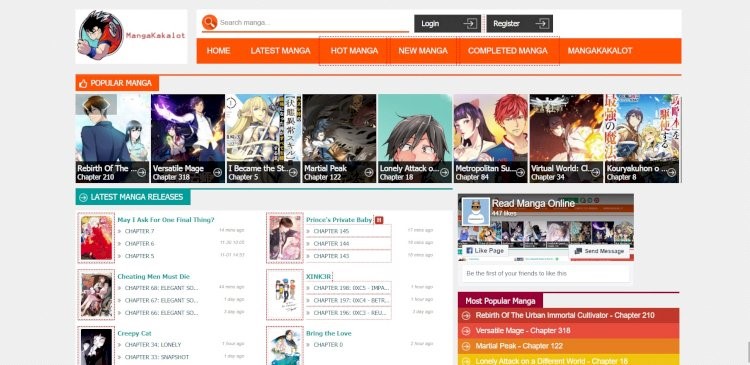Open Prince's Private Baby title link

(339, 220)
